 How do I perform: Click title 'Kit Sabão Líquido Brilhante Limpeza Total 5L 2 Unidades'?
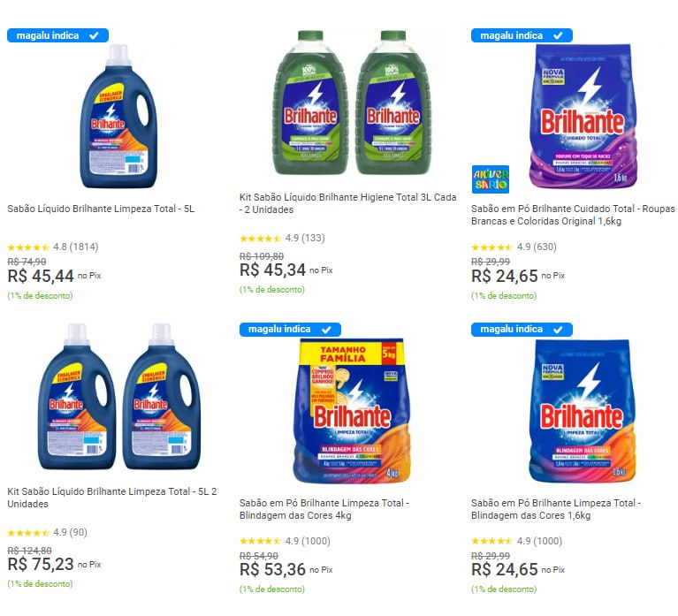pos(112,497)
